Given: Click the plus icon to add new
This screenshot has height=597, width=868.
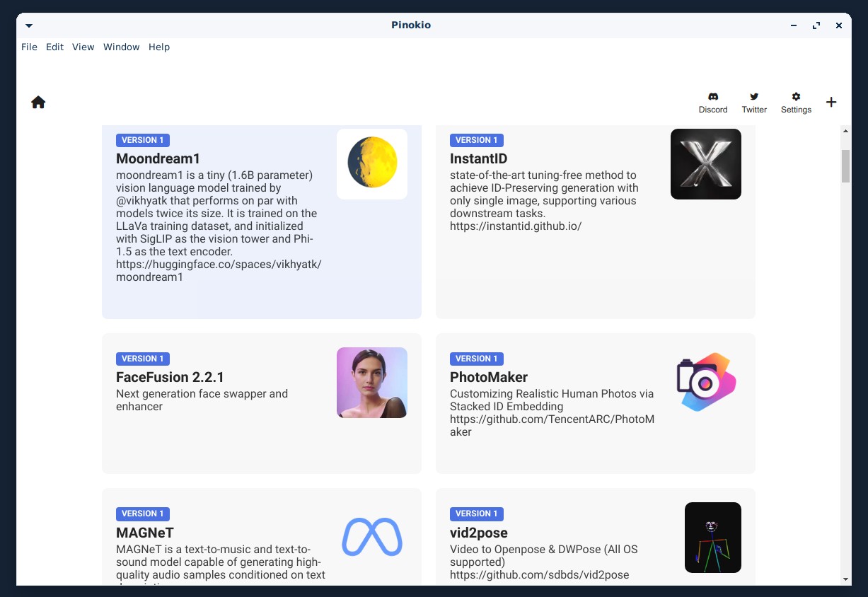Looking at the screenshot, I should (831, 102).
